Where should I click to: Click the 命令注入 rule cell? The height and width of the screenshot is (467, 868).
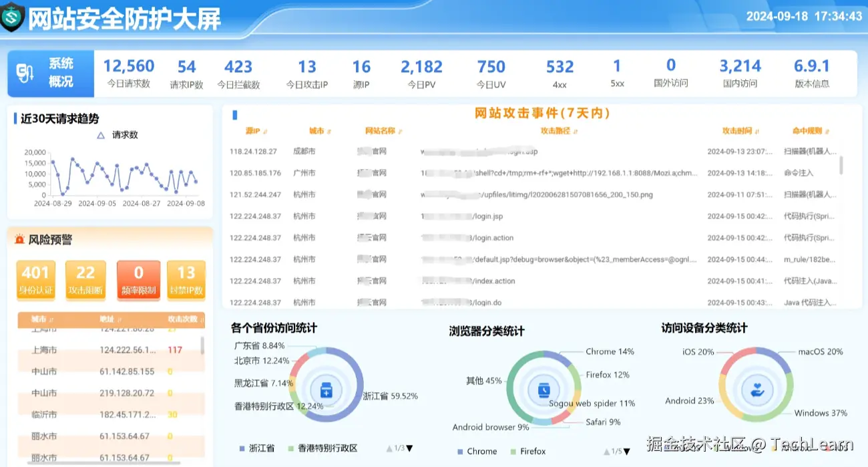tap(799, 173)
